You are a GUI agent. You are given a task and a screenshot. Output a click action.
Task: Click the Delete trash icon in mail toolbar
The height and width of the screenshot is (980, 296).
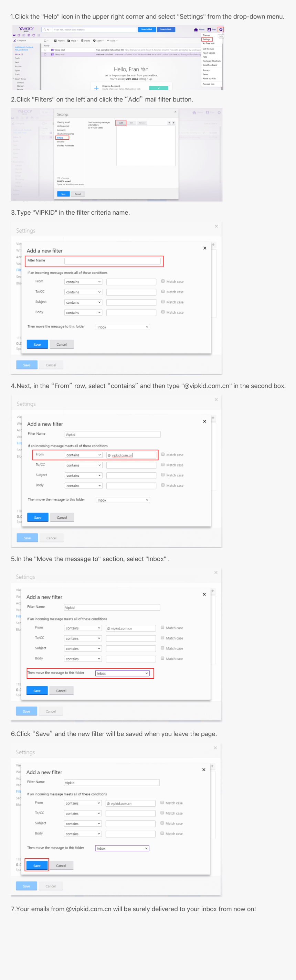[x=82, y=41]
